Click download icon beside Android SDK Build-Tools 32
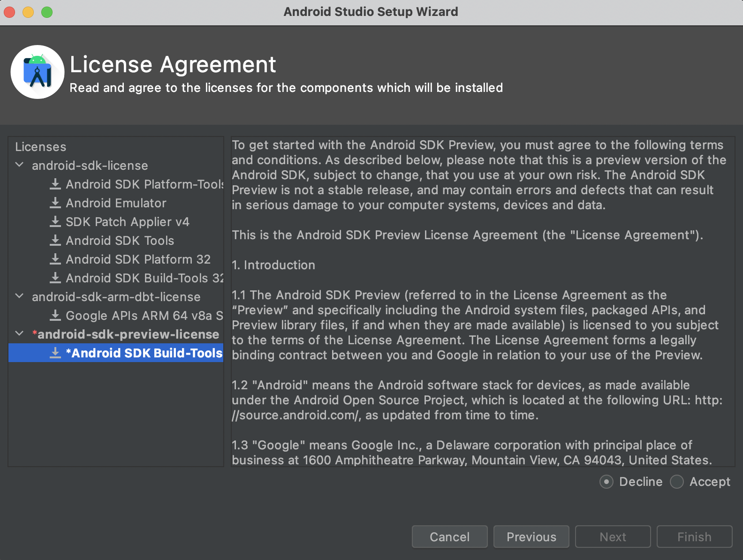 [55, 278]
